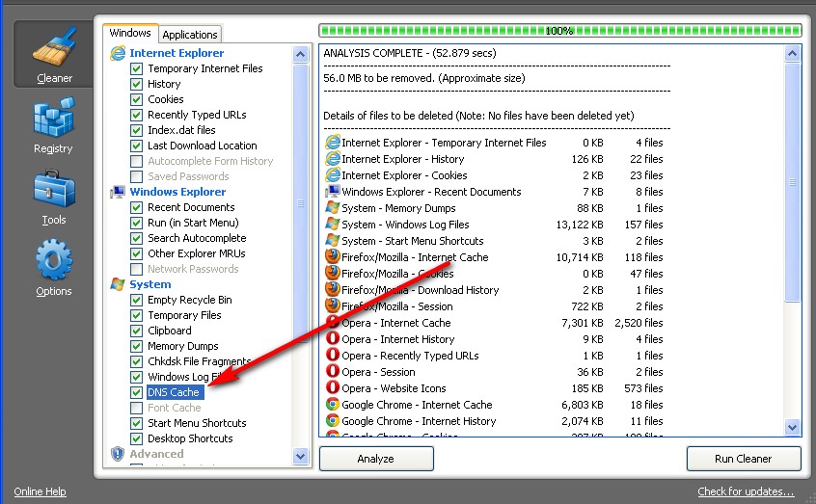Open the Options gear icon
Viewport: 816px width, 504px height.
click(54, 259)
